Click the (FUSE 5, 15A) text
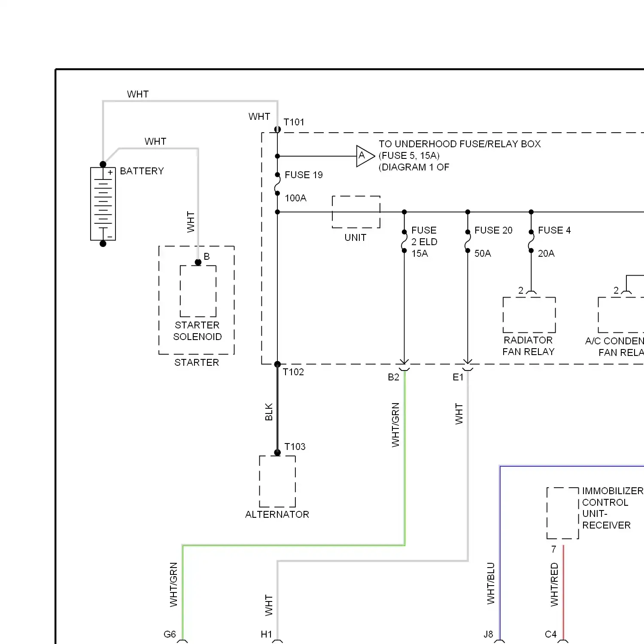 (409, 155)
